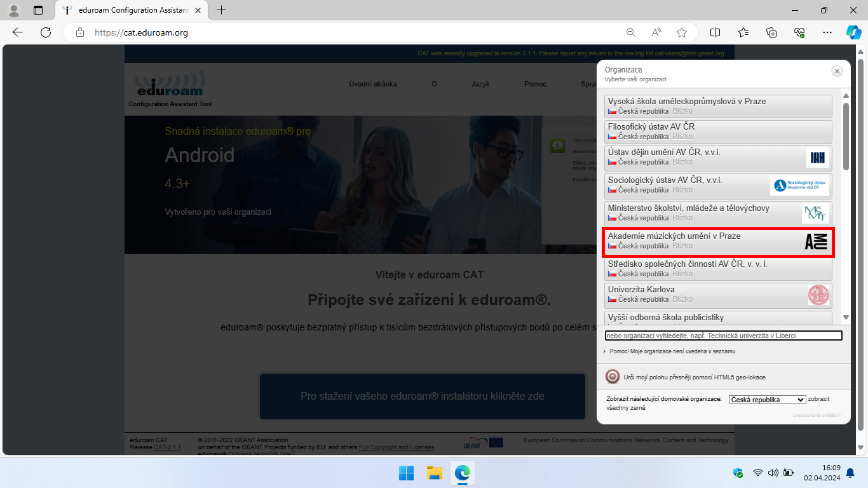This screenshot has height=488, width=868.
Task: Pick Ústav dějin umění AV ČR
Action: [x=718, y=158]
